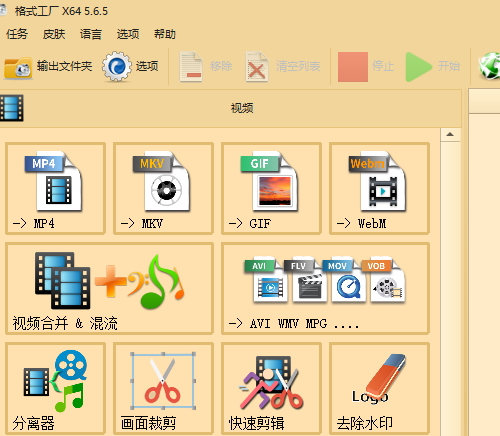The width and height of the screenshot is (500, 436).
Task: Click the VOB format icon
Action: 383,279
